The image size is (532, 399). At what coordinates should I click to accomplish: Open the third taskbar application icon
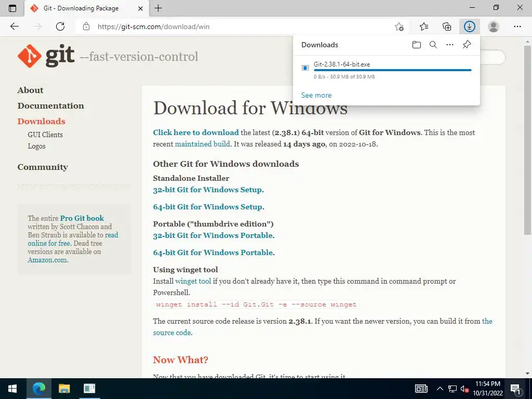click(89, 389)
